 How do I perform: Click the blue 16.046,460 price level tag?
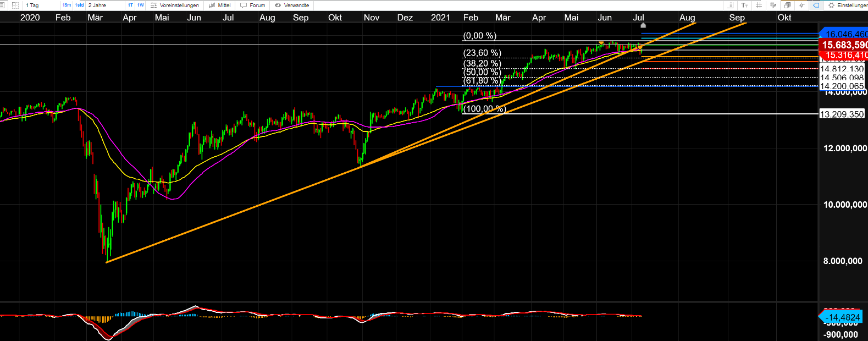click(845, 34)
